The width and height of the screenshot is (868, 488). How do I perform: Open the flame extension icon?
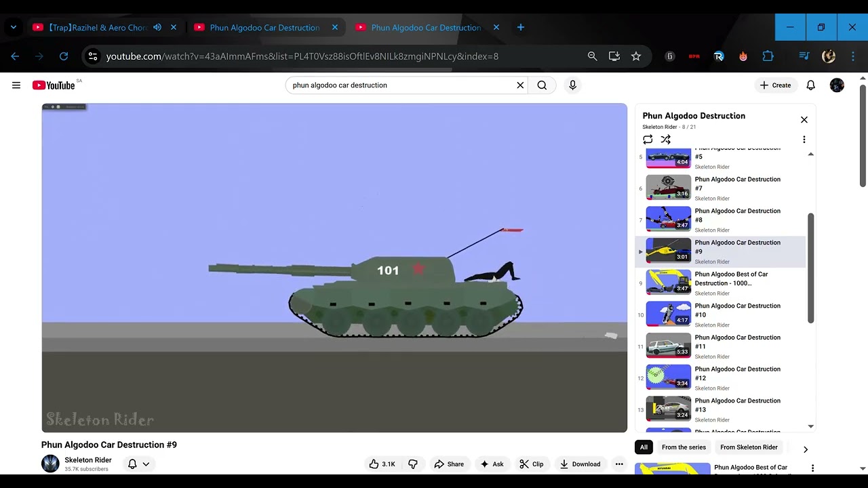[743, 56]
